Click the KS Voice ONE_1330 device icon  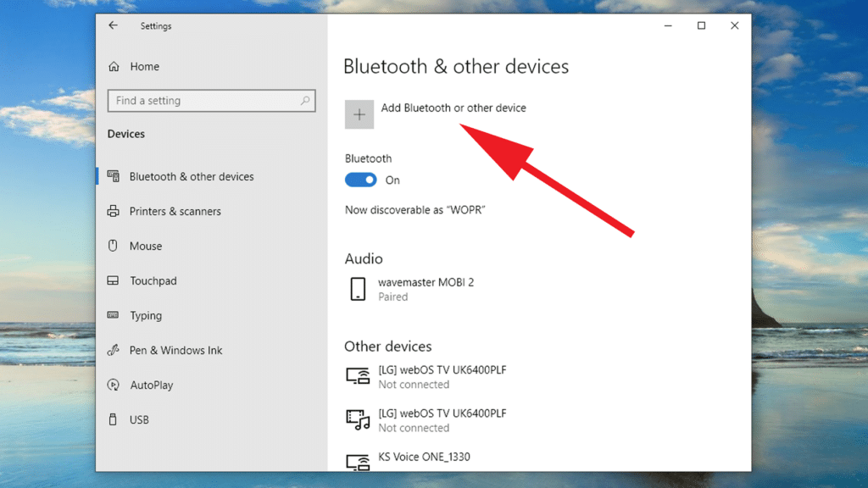[358, 462]
